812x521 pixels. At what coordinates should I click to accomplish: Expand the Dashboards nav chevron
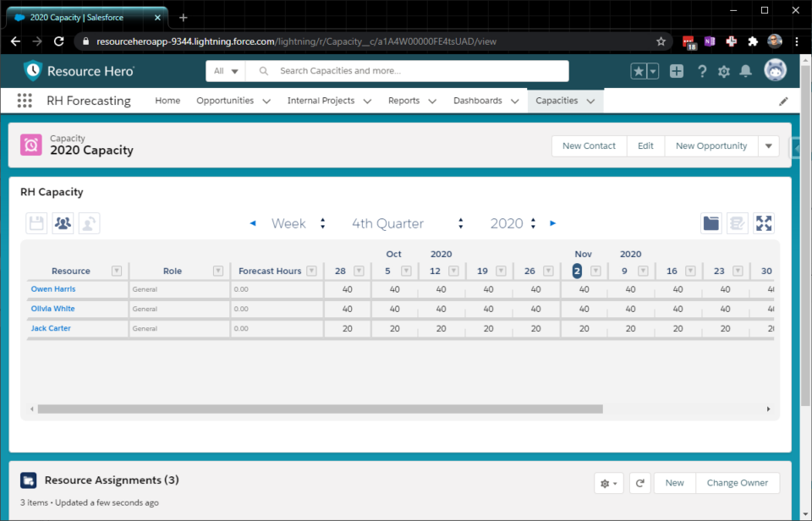coord(514,101)
